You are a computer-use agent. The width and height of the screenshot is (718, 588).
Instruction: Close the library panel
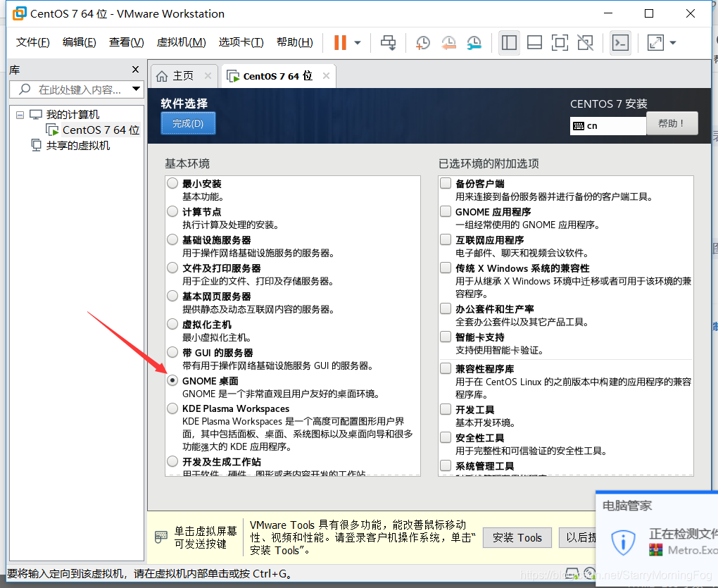[135, 69]
